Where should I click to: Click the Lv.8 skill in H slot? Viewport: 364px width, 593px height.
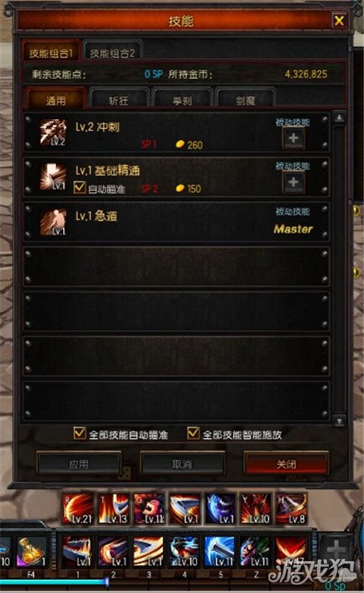(291, 508)
